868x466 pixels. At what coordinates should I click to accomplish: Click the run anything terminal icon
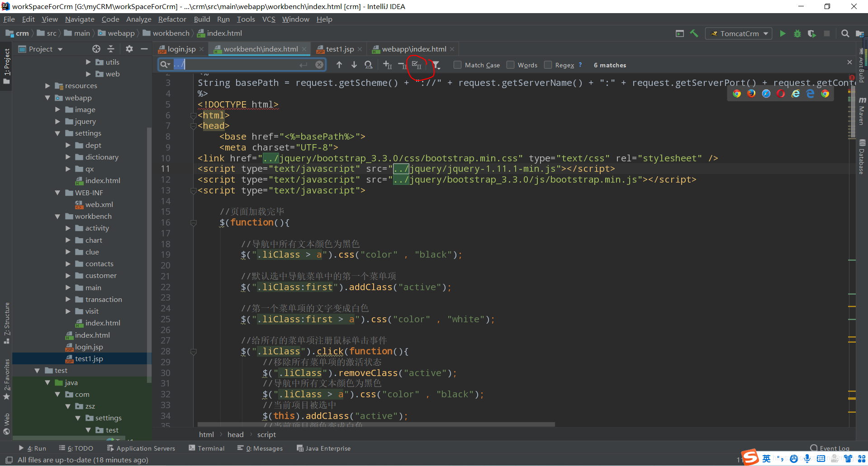coord(679,33)
